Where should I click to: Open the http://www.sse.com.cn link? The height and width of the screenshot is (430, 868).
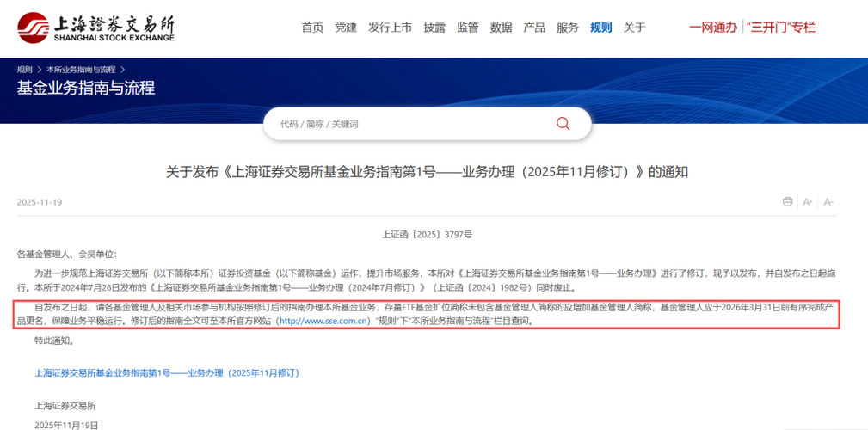pyautogui.click(x=323, y=321)
